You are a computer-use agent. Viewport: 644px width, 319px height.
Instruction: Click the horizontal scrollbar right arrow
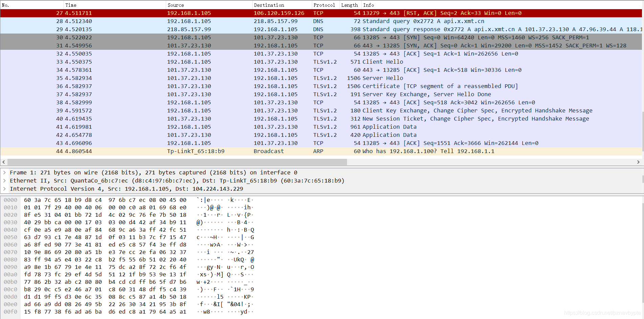(x=638, y=162)
